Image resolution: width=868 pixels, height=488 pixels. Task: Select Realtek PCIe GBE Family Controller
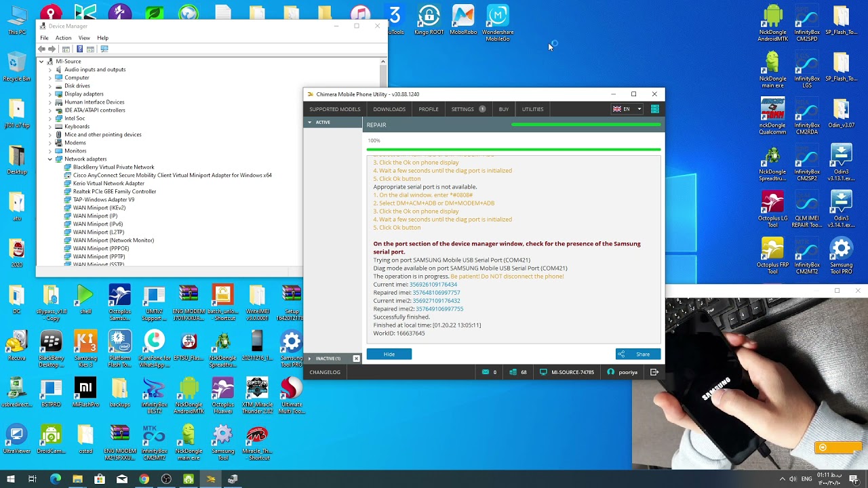[115, 192]
